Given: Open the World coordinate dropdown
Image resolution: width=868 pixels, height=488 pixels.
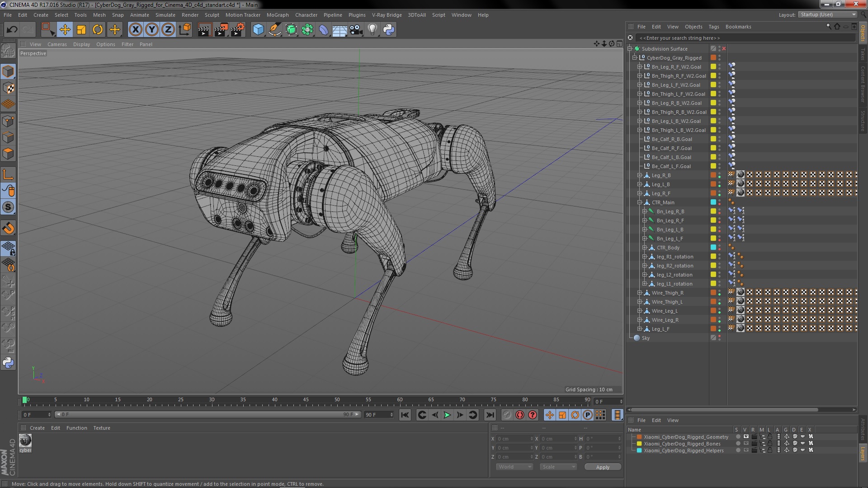Looking at the screenshot, I should coord(514,467).
